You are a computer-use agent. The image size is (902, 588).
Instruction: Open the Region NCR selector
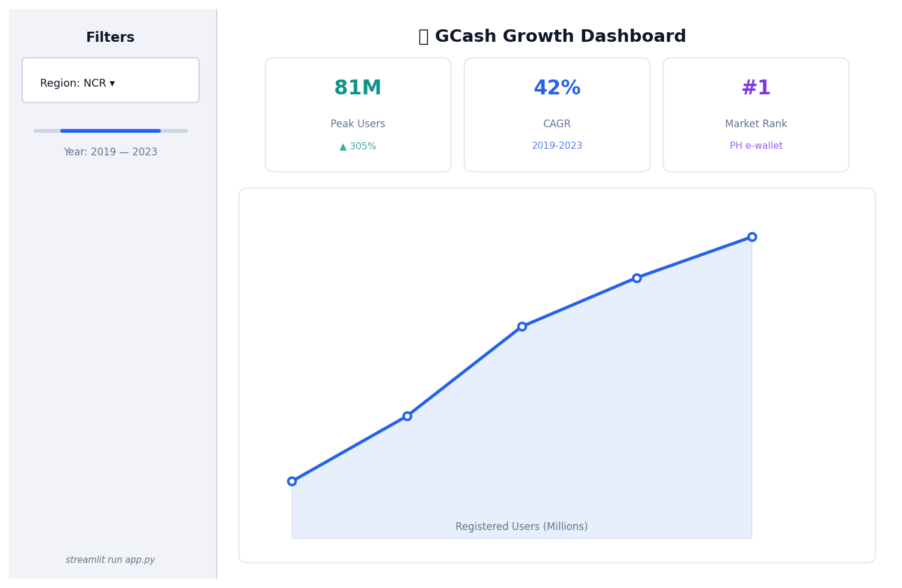tap(110, 80)
